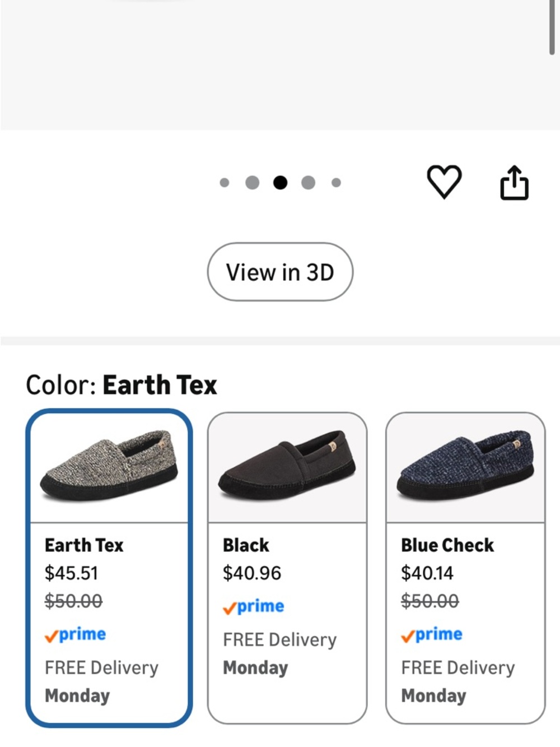Screen dimensions: 560x747
Task: Go to the first image carousel dot
Action: point(225,183)
